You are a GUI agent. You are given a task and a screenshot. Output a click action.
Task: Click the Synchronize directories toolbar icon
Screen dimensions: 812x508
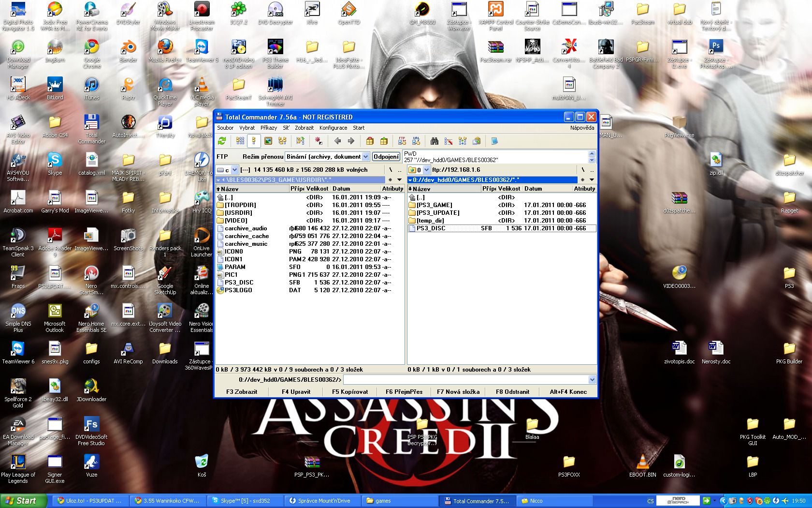[463, 141]
